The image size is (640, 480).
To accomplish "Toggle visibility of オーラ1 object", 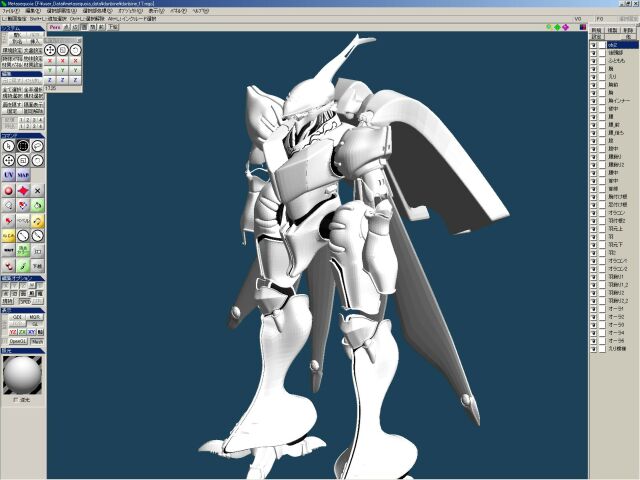I will coord(594,309).
